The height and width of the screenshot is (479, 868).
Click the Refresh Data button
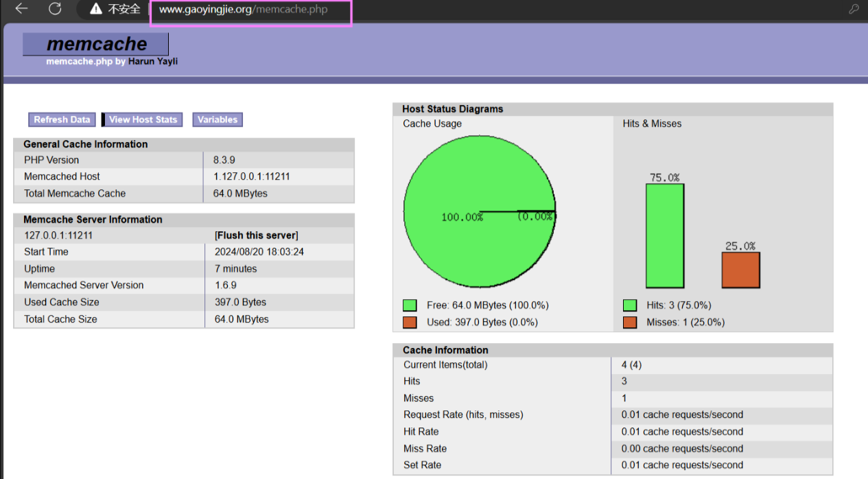click(x=62, y=119)
